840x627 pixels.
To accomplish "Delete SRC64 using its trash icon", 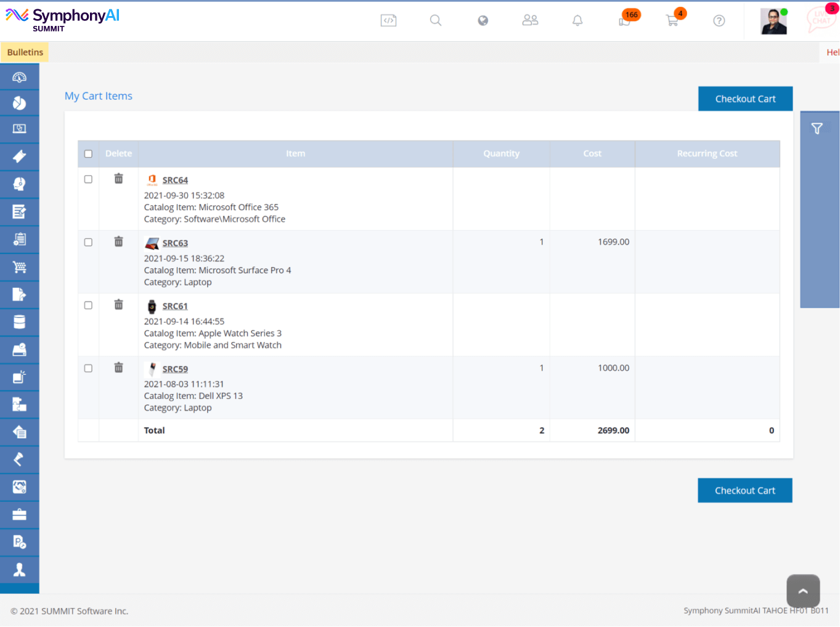I will tap(118, 179).
